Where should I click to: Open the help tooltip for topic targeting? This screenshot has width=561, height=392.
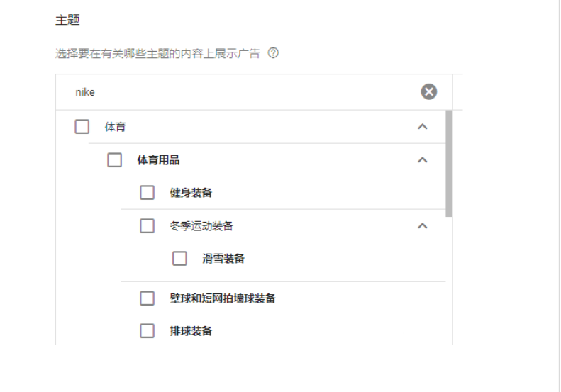(x=273, y=53)
